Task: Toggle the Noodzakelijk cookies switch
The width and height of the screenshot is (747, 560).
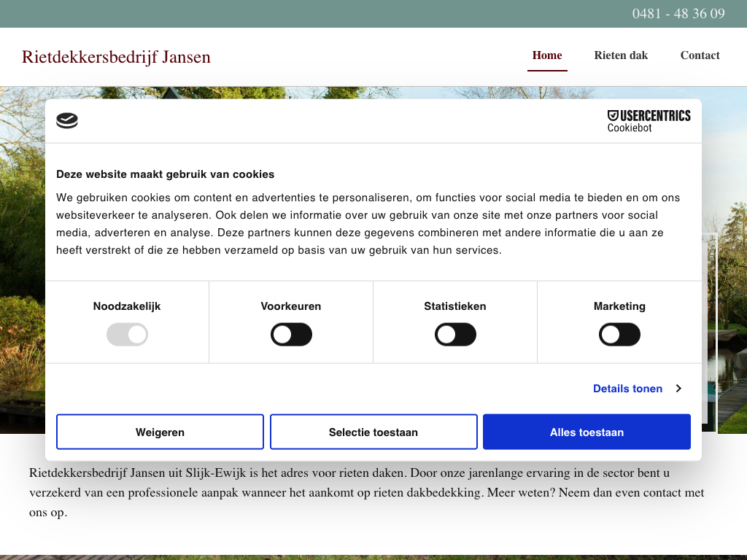Action: pyautogui.click(x=127, y=335)
